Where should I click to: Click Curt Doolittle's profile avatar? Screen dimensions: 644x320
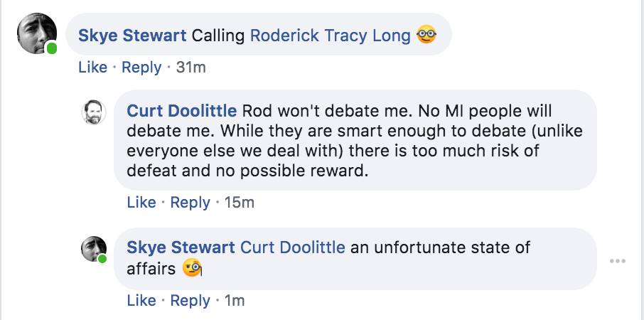[x=94, y=112]
